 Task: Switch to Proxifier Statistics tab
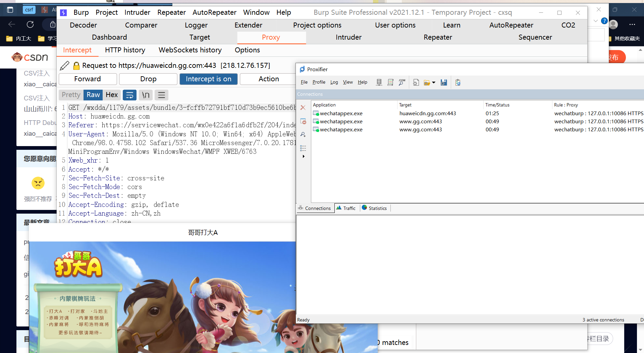click(375, 208)
